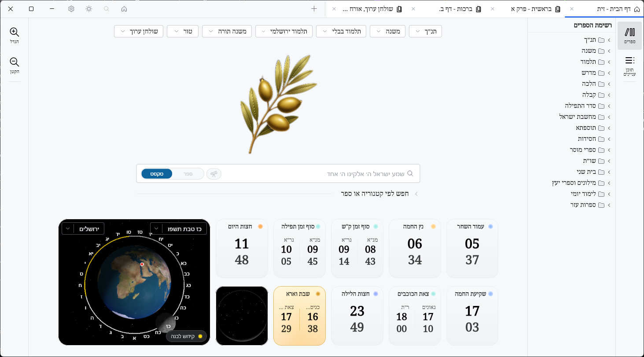
Task: Expand חפש לפי קטגוריה או ספר section
Action: pyautogui.click(x=379, y=193)
